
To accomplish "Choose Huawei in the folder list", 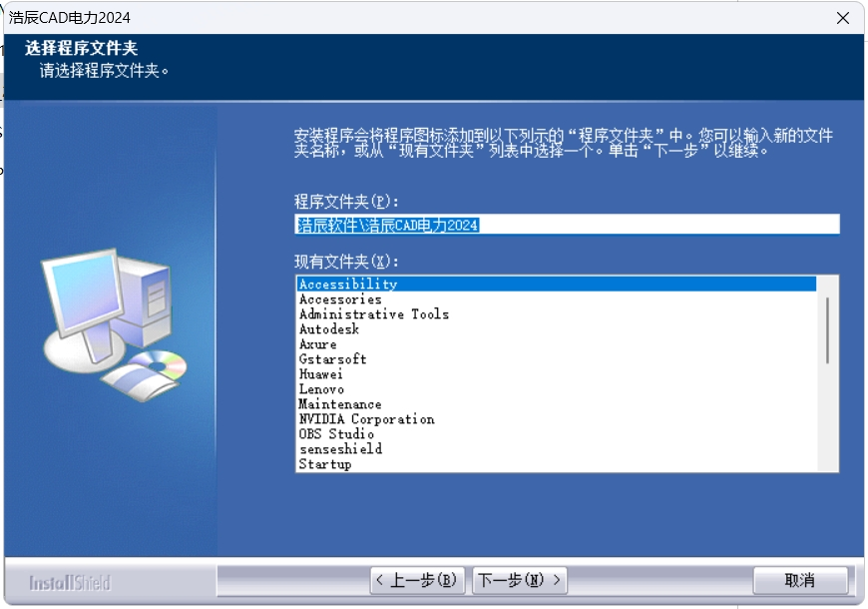I will 399,373.
